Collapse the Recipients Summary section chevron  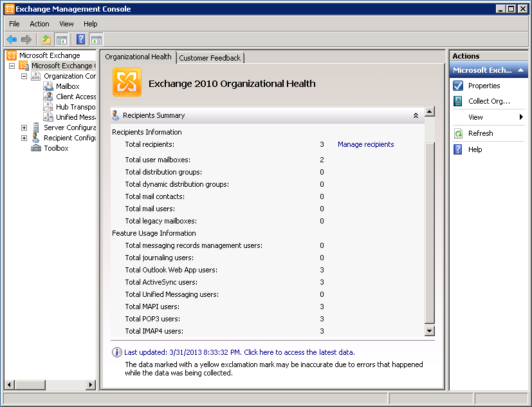coord(416,115)
